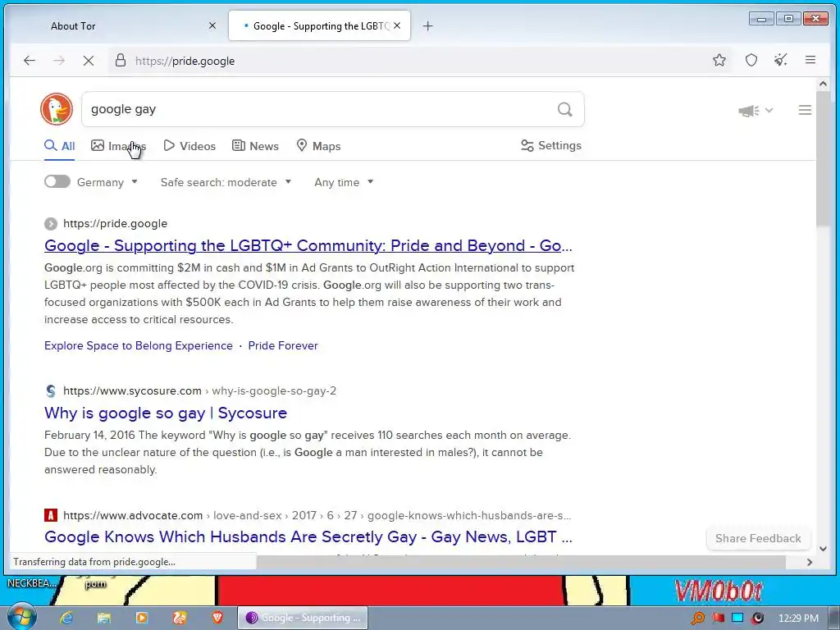840x630 pixels.
Task: Open the DuckDuckGo hamburger side menu
Action: [x=805, y=110]
